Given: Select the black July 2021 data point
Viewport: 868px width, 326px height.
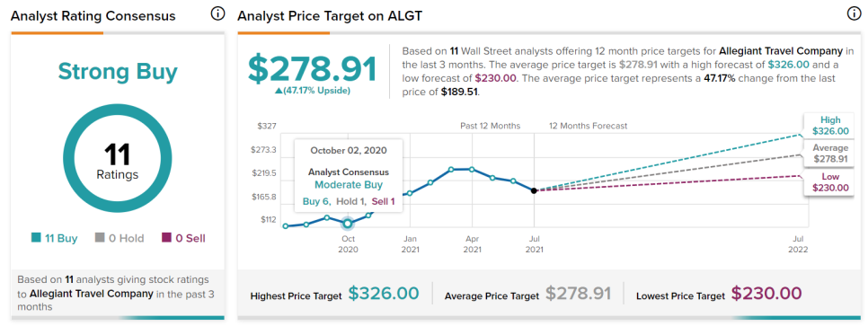Looking at the screenshot, I should point(534,190).
